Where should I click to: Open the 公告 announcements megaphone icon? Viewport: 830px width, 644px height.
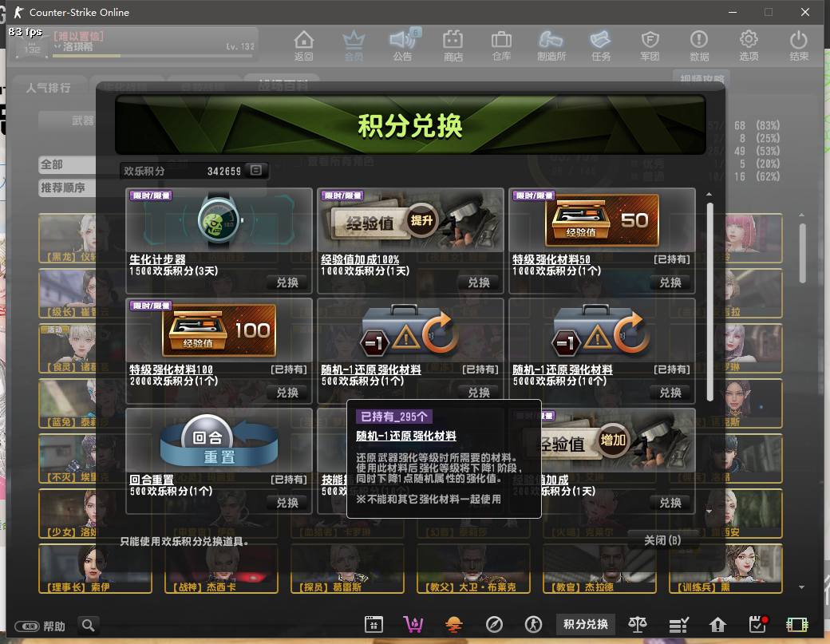click(x=403, y=45)
